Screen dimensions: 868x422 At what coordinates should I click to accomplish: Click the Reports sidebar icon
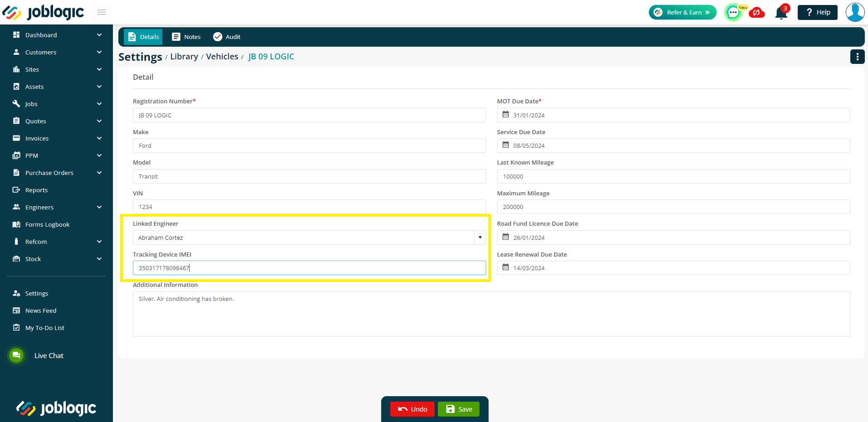tap(16, 190)
